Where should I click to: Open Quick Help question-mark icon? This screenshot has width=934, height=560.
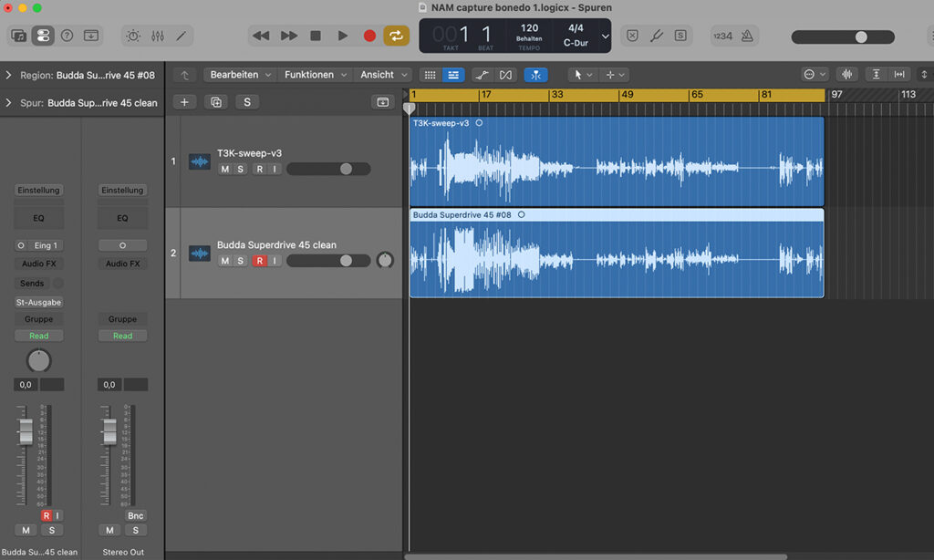67,36
